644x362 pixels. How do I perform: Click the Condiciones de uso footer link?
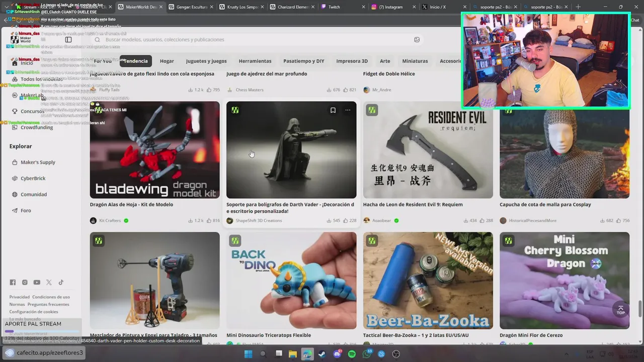[x=51, y=297]
